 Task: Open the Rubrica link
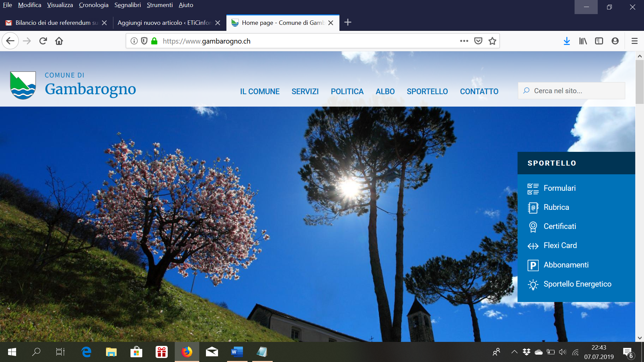pyautogui.click(x=556, y=207)
